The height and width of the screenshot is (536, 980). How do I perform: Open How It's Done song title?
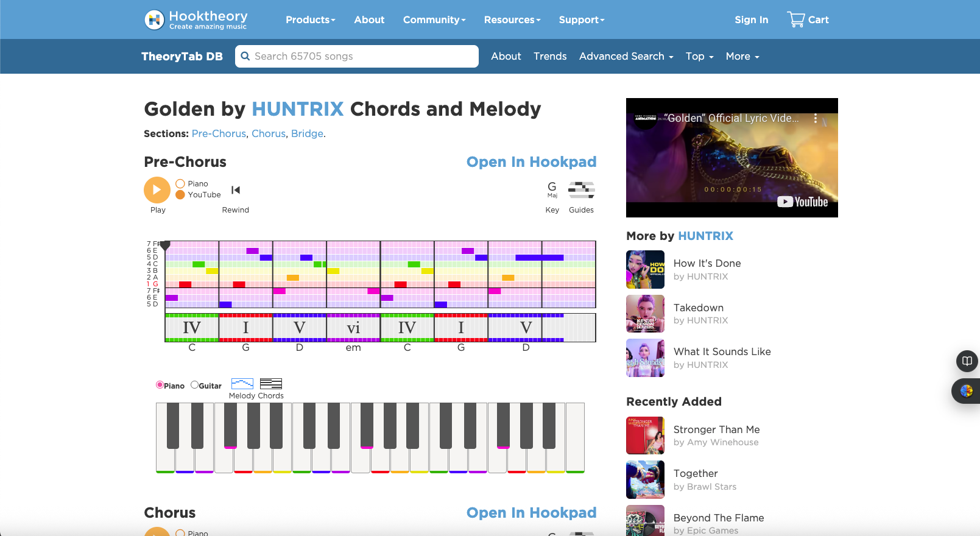tap(707, 263)
